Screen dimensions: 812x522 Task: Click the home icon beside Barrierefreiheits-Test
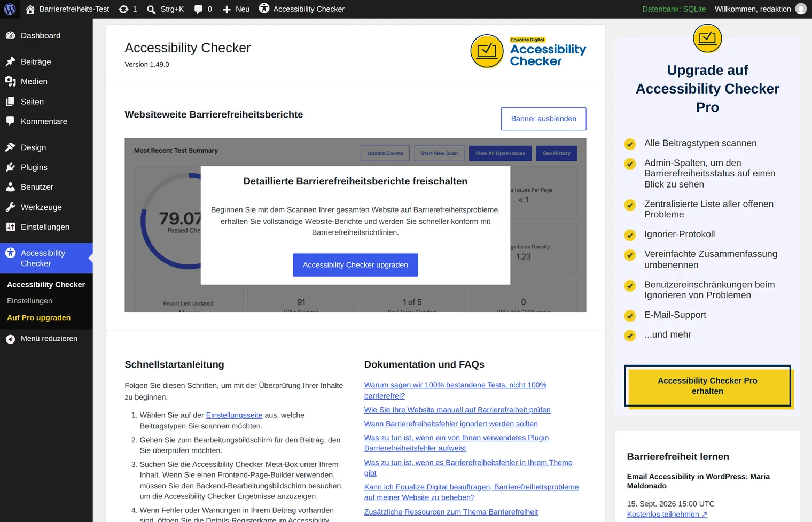(x=30, y=9)
